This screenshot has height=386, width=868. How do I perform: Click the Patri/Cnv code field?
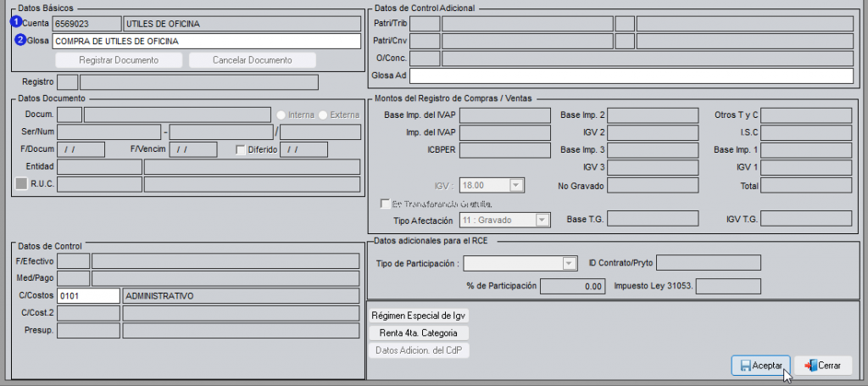(426, 41)
